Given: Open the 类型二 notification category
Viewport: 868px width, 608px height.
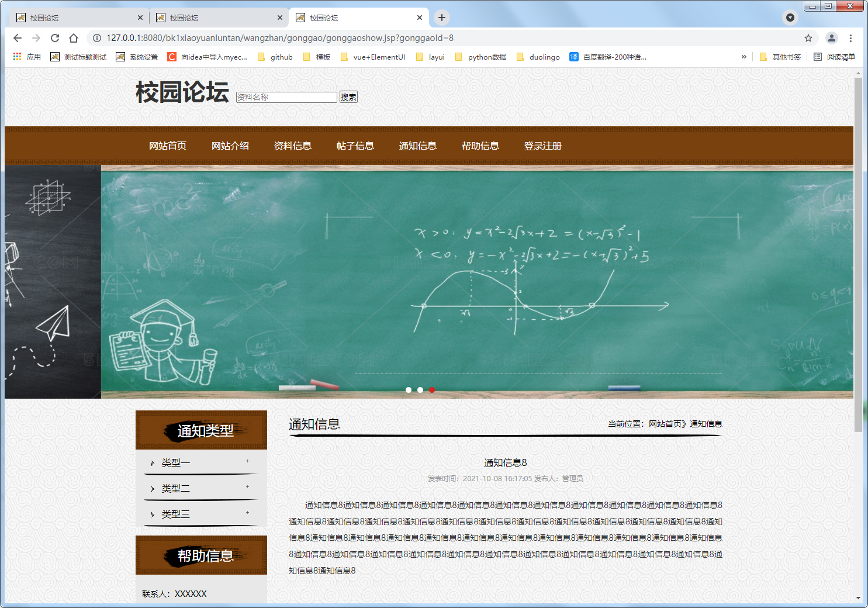Looking at the screenshot, I should [176, 488].
